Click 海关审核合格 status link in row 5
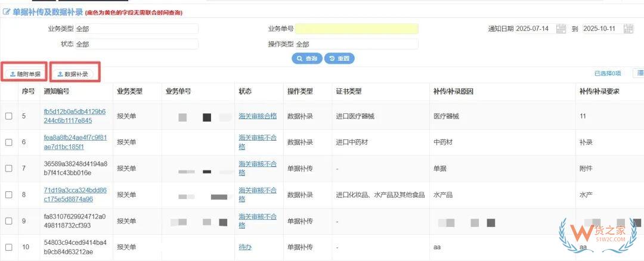This screenshot has width=644, height=261. point(258,116)
